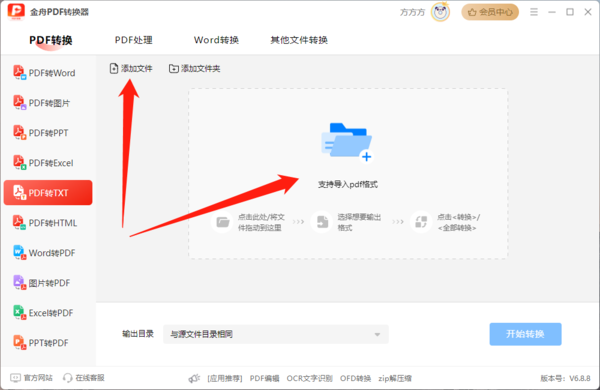Open the 会员中心 membership button
Screen dimensions: 600x390
pyautogui.click(x=490, y=12)
